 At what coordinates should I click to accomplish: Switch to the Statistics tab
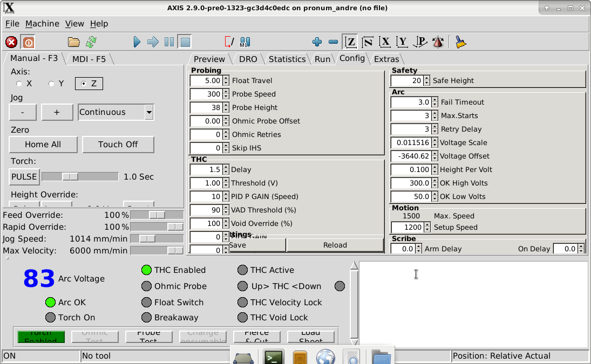(287, 59)
